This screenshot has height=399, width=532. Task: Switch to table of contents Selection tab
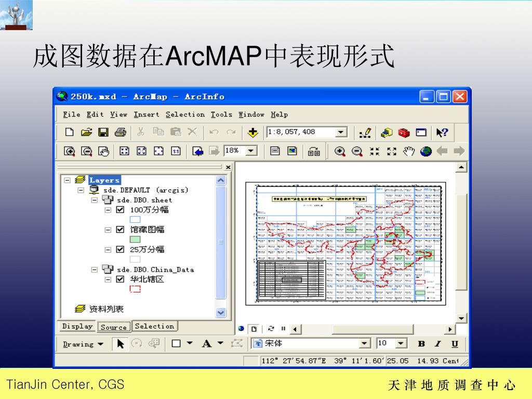point(155,326)
